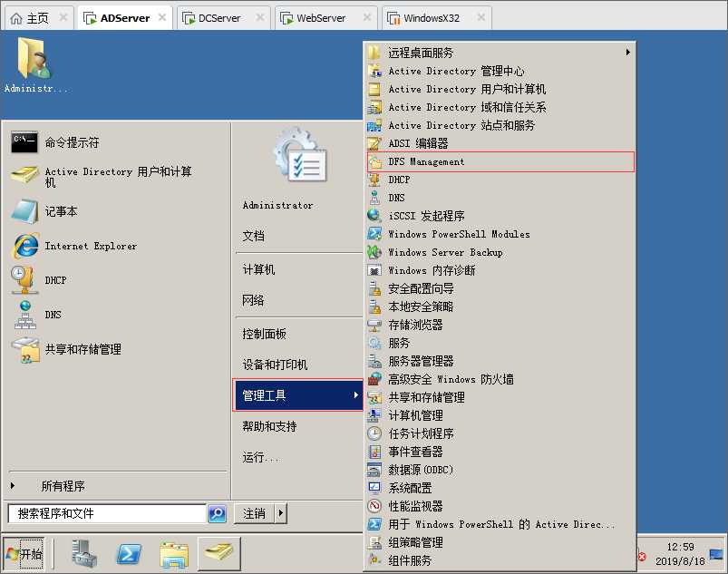Open 计算机 from Start menu
Image resolution: width=728 pixels, height=574 pixels.
(x=258, y=269)
